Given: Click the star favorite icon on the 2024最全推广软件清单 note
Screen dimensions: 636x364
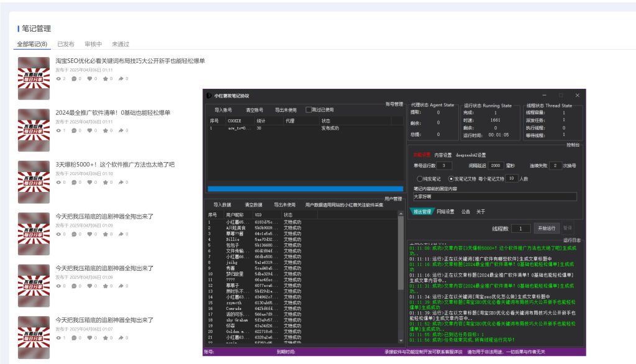Looking at the screenshot, I should (105, 130).
